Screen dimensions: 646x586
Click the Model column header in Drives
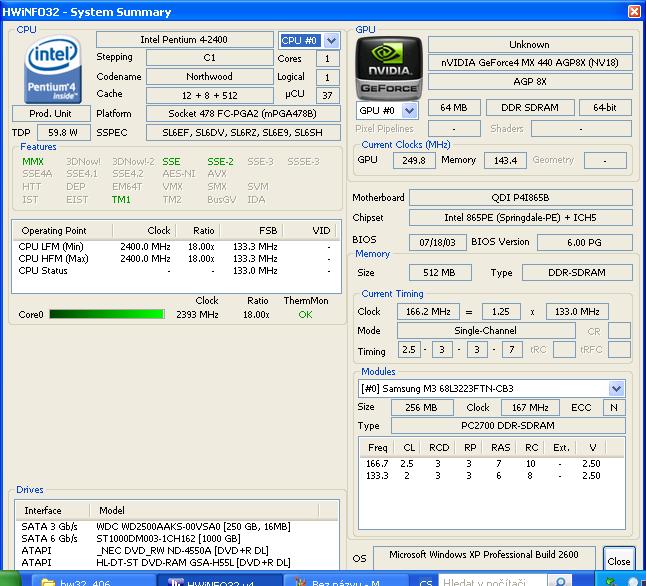coord(204,510)
